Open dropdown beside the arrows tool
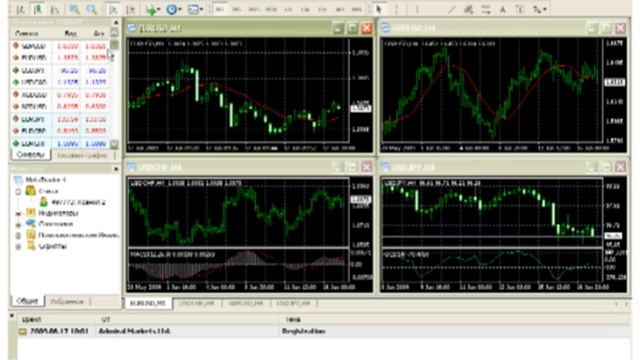This screenshot has width=640, height=360. coord(545,9)
